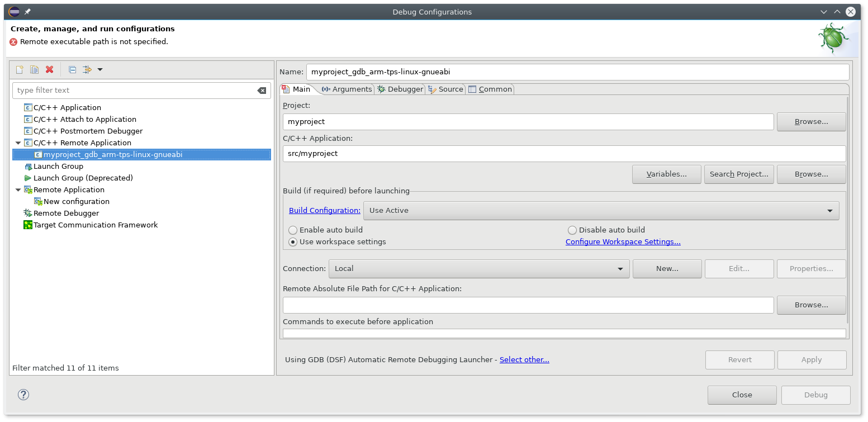Duplicate the selected launch configuration
The image size is (868, 422).
(x=34, y=69)
